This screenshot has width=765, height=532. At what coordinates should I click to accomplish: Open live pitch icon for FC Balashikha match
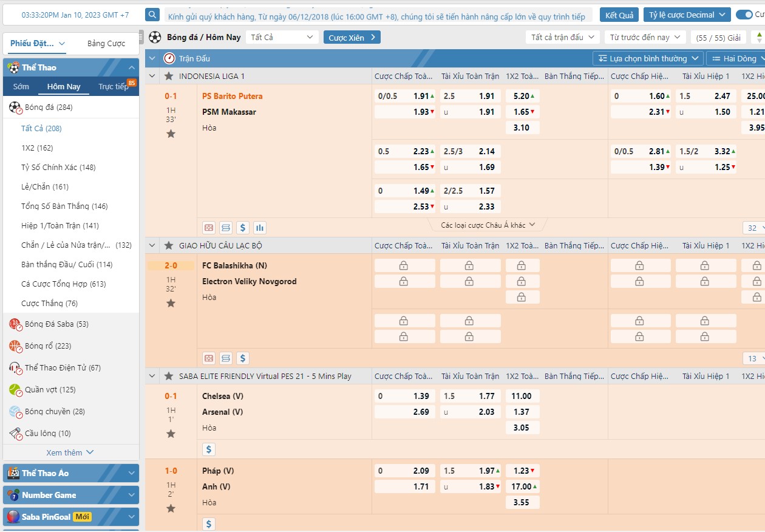click(x=209, y=358)
